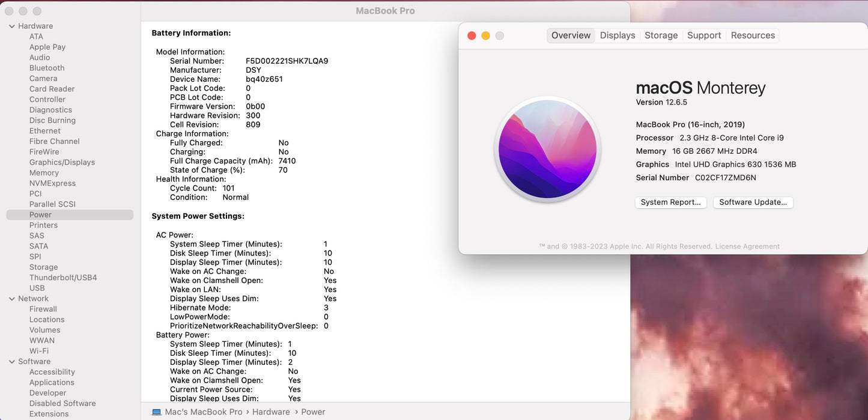Open the Resources tab
Image resolution: width=868 pixels, height=420 pixels.
point(752,35)
